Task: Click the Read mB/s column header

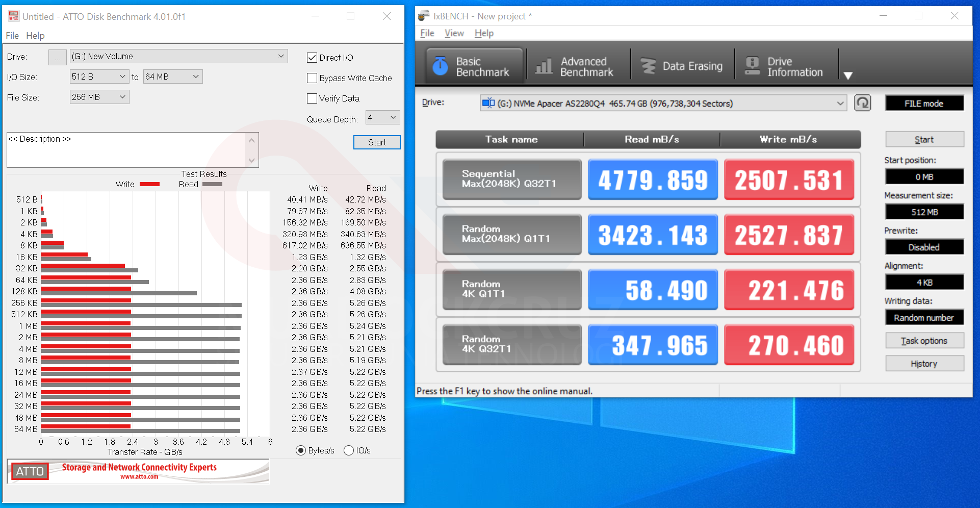Action: [652, 139]
